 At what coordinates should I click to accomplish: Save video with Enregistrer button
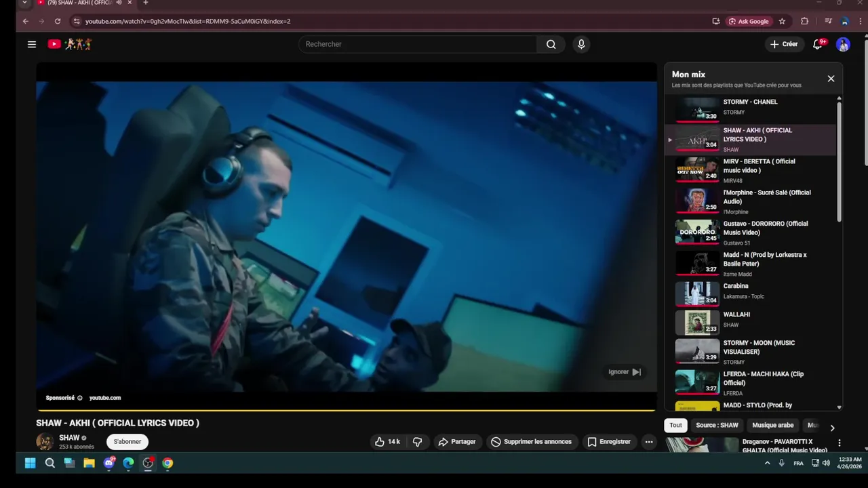[609, 442]
